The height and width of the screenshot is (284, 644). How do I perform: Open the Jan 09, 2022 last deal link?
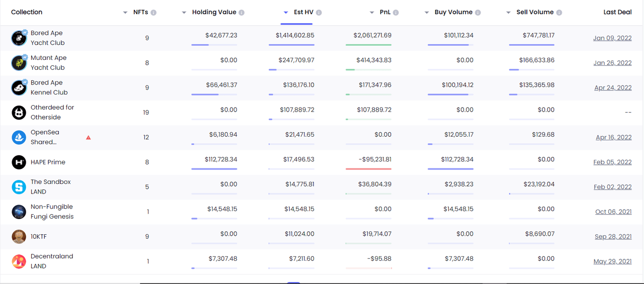tap(612, 38)
